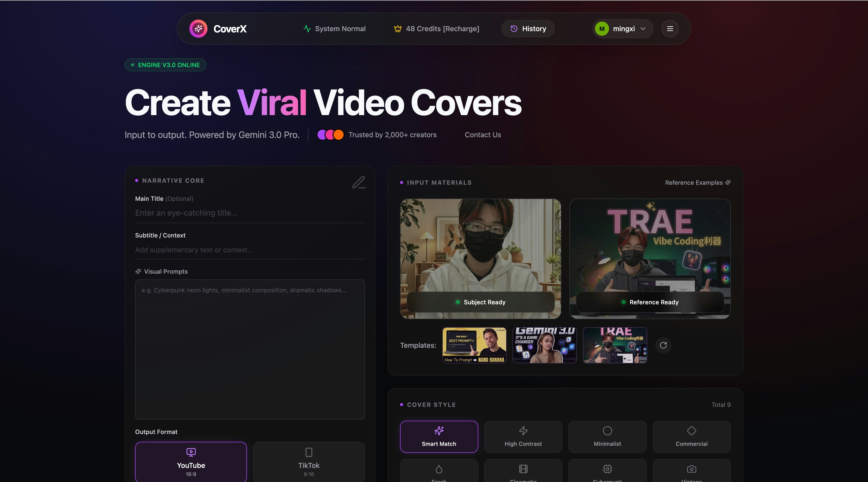The width and height of the screenshot is (868, 482).
Task: Click the sparkle icon beside Visual Prompts
Action: point(138,271)
